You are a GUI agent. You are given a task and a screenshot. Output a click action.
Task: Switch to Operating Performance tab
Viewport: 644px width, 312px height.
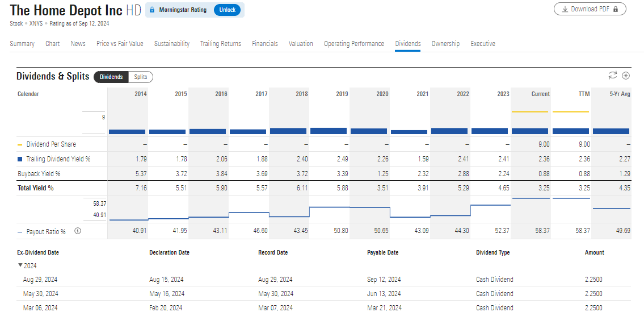(x=354, y=44)
